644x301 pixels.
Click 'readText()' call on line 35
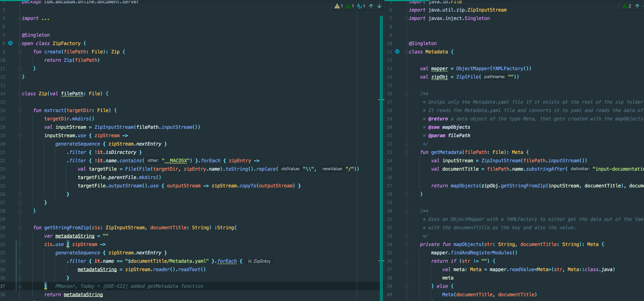[192, 270]
